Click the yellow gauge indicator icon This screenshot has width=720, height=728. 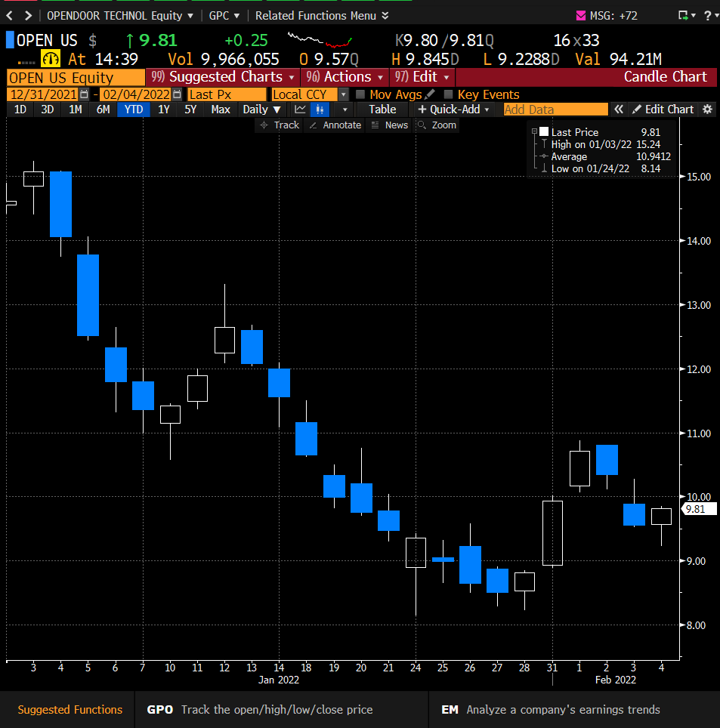click(x=51, y=60)
